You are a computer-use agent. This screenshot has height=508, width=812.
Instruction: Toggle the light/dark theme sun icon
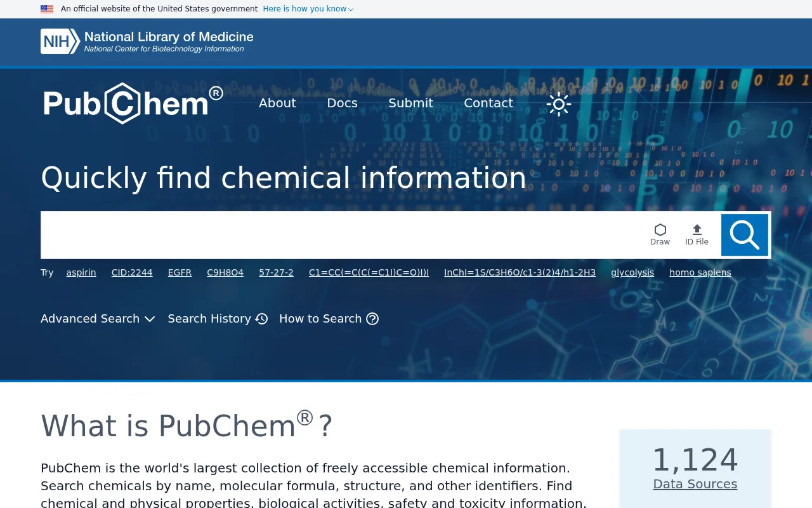(559, 104)
